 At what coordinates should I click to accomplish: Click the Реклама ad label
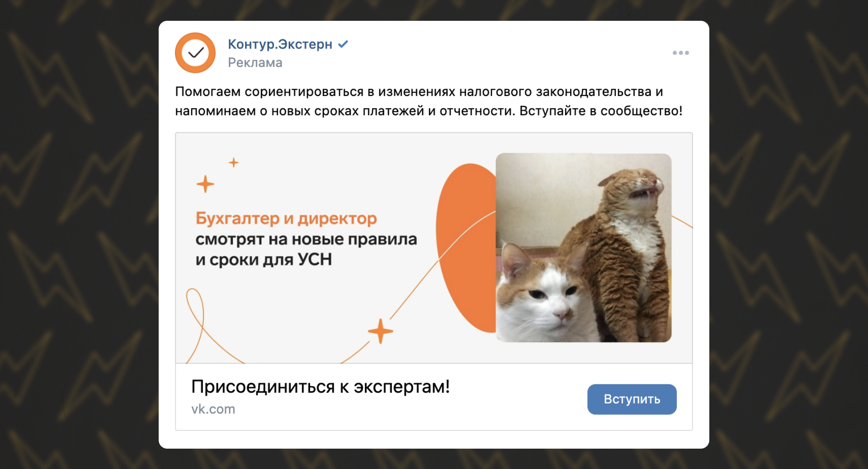(255, 62)
